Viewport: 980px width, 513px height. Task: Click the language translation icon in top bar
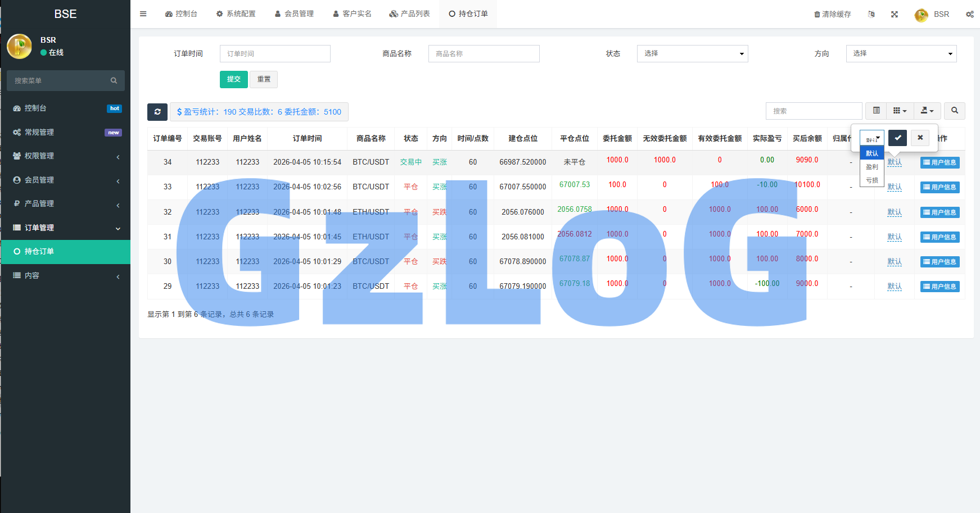[871, 14]
